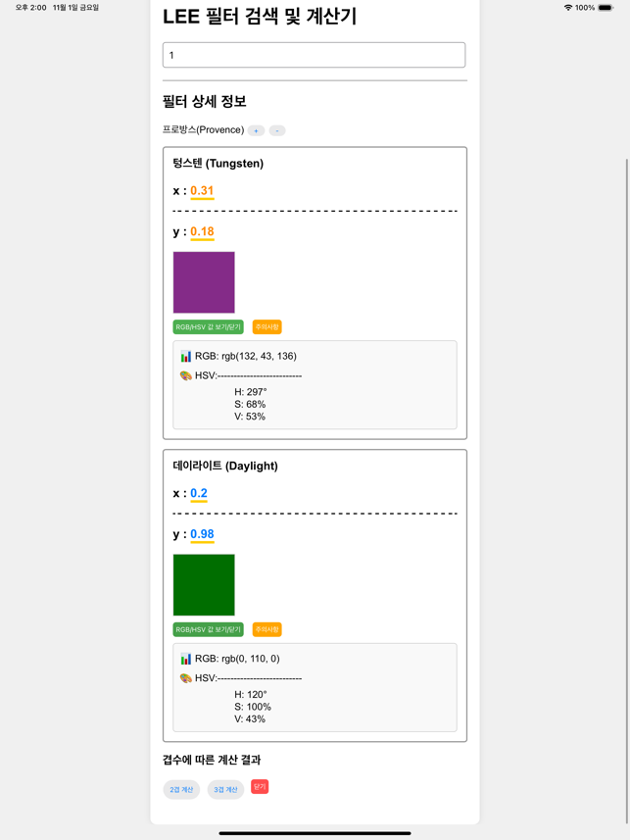Click the green Daylight color swatch
The image size is (630, 840).
tap(204, 585)
